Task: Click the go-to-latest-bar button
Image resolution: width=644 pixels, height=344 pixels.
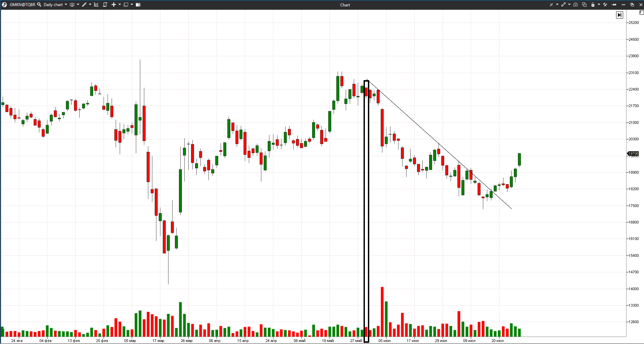Action: point(620,15)
